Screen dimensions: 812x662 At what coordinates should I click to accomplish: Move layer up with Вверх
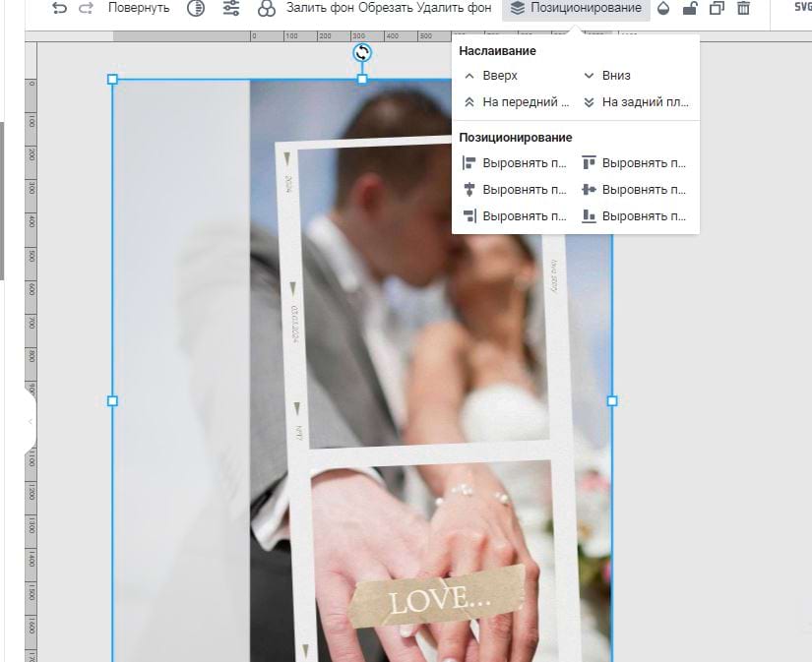click(490, 76)
